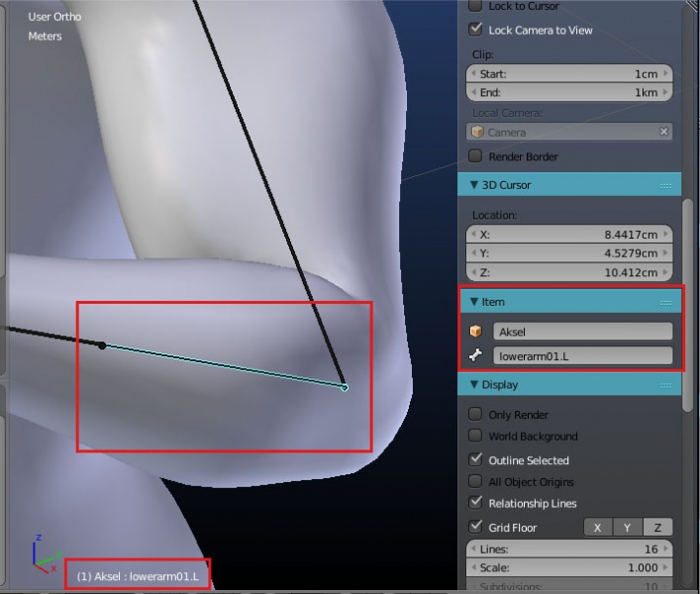The height and width of the screenshot is (594, 700).
Task: Disable Lock Camera to View
Action: 475,30
